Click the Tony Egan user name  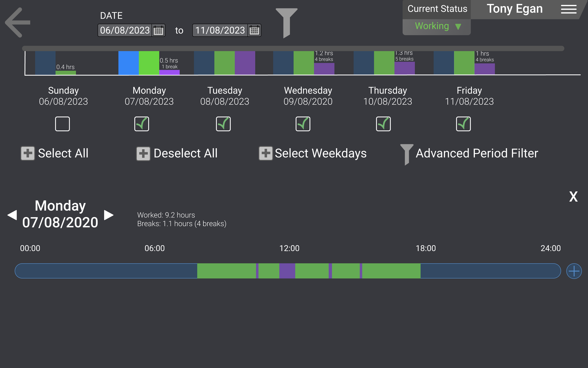pyautogui.click(x=515, y=9)
